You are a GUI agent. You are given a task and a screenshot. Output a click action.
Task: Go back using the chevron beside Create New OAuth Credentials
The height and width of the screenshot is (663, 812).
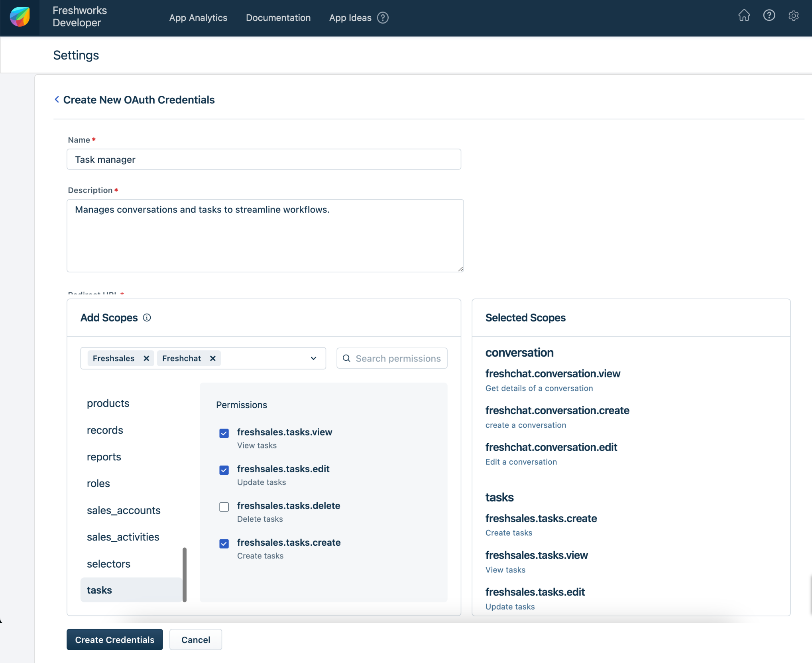point(57,99)
